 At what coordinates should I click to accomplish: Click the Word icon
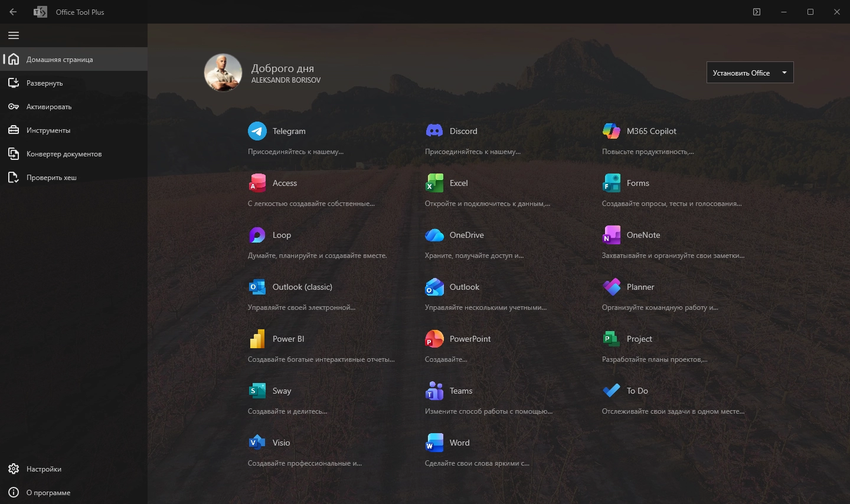[434, 443]
